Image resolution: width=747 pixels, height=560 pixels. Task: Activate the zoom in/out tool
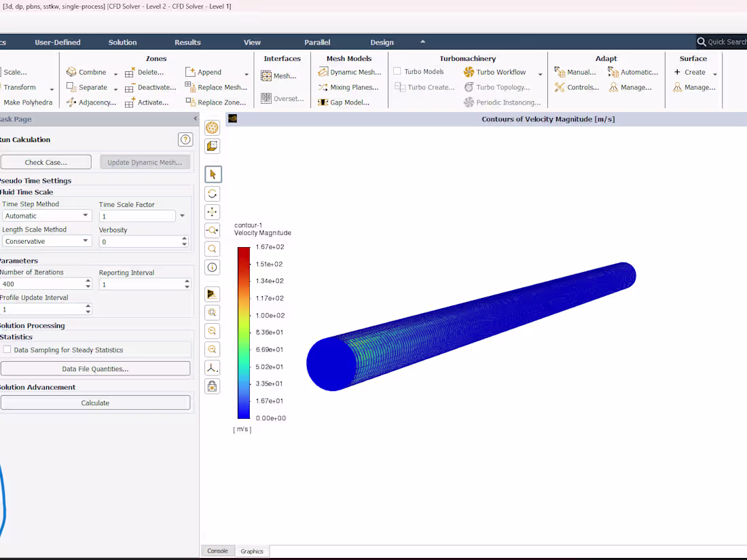click(212, 231)
